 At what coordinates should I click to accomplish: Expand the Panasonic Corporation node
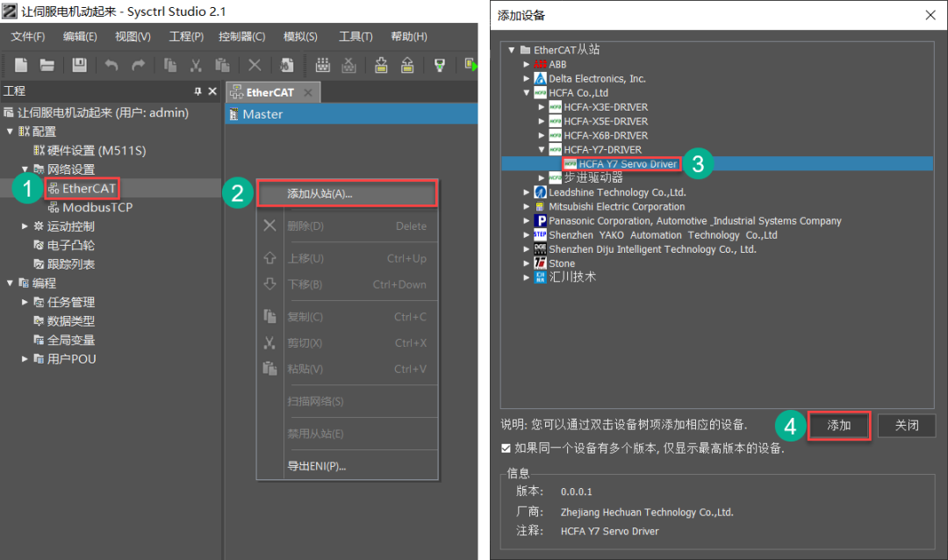click(x=527, y=220)
